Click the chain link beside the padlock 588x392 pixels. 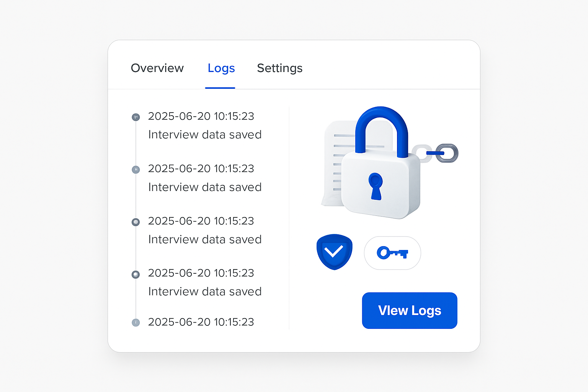(435, 153)
